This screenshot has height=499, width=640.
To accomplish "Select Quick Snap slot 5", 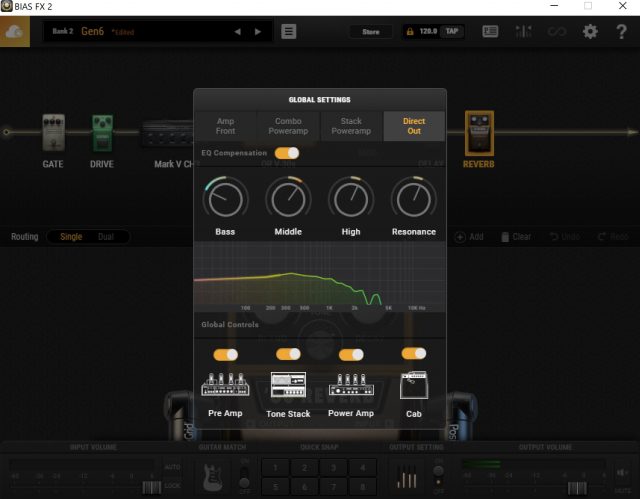I will pyautogui.click(x=276, y=486).
